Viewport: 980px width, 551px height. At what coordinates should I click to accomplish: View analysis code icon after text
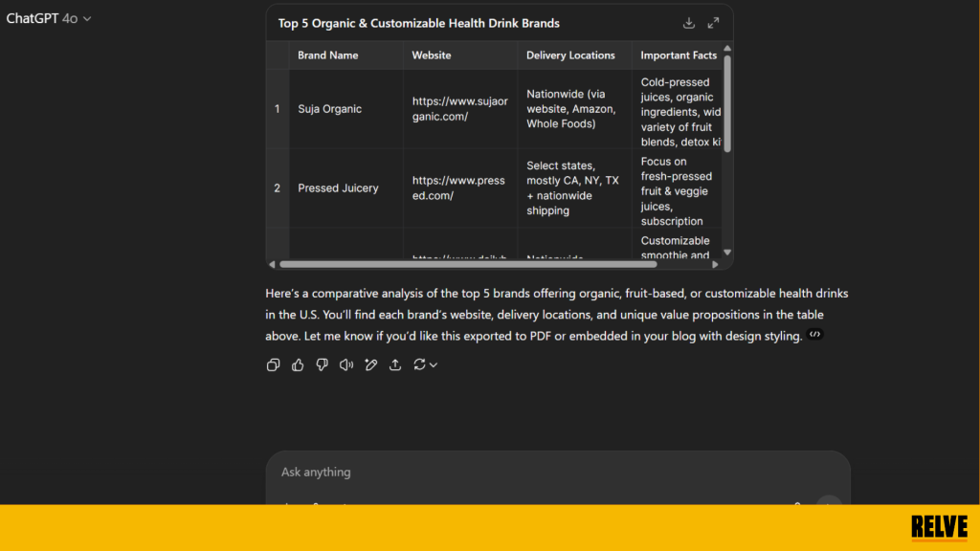coord(814,334)
